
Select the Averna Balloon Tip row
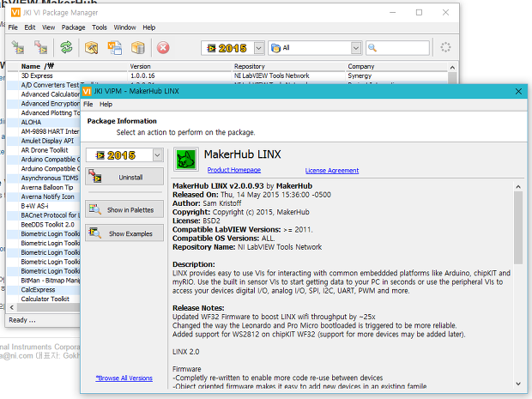pyautogui.click(x=44, y=187)
